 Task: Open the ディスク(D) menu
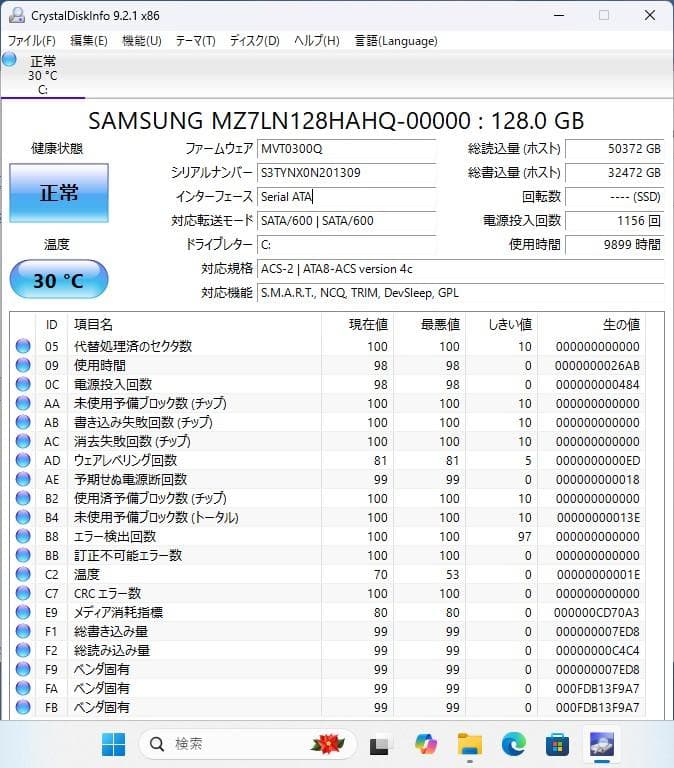click(255, 41)
